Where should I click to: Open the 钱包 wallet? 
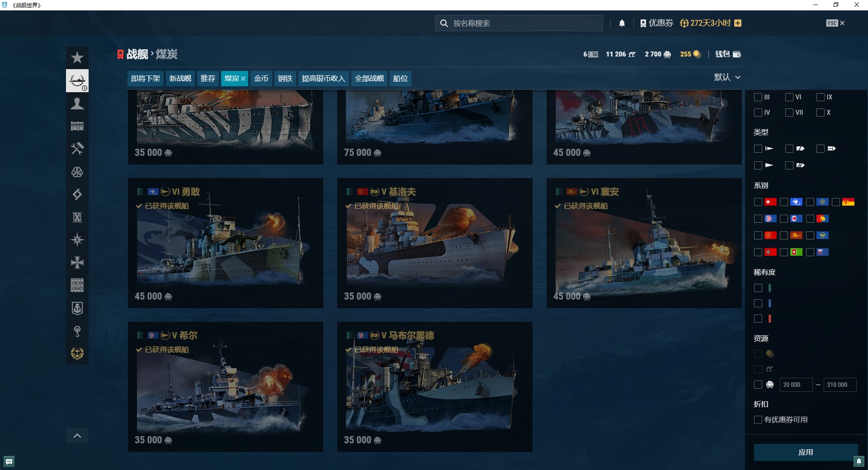tap(728, 54)
